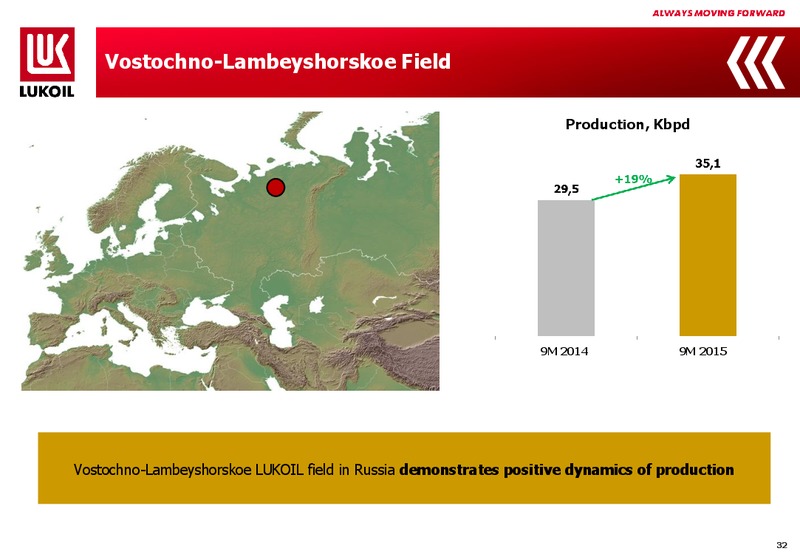Click the gold 9M 2015 bar
The image size is (800, 554).
(x=708, y=255)
